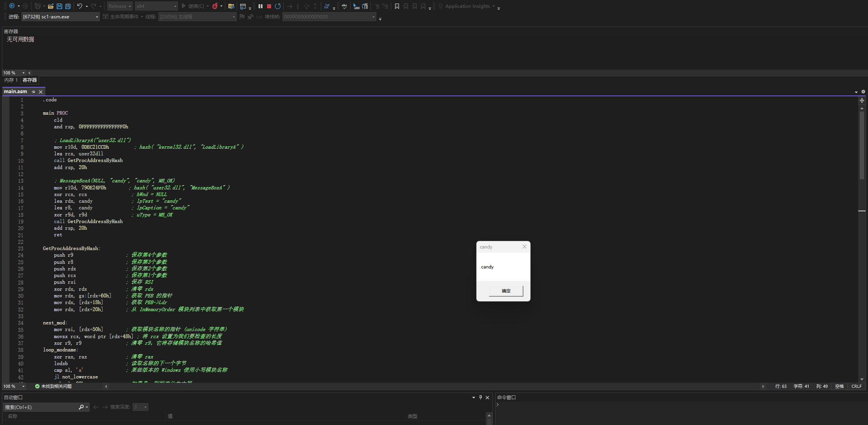This screenshot has height=425, width=868.
Task: Pin the main.asm tab
Action: click(x=34, y=92)
